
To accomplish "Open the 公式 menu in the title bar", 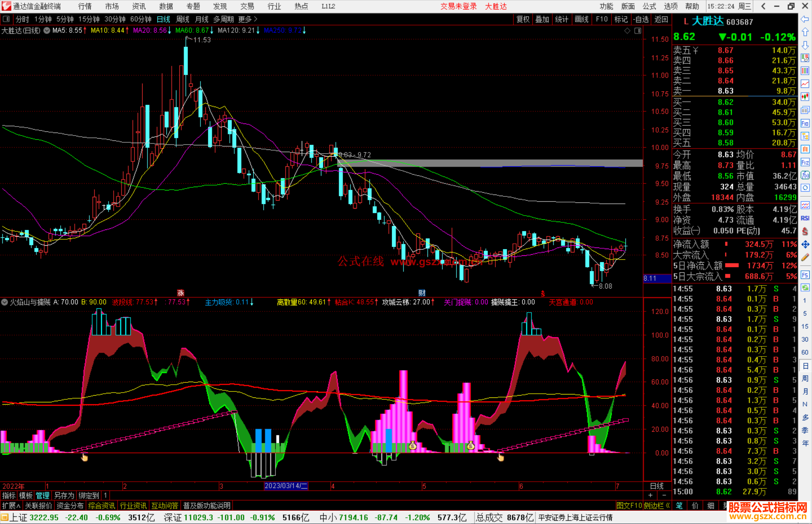I will pos(649,6).
